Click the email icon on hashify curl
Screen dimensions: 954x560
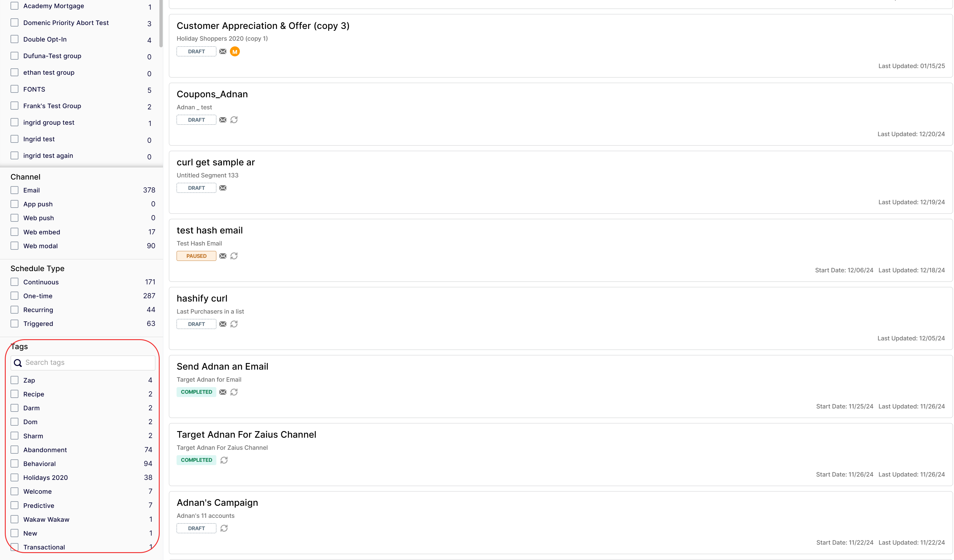click(223, 324)
